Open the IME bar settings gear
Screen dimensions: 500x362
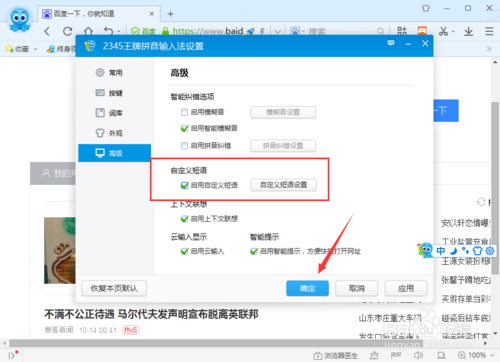point(490,251)
